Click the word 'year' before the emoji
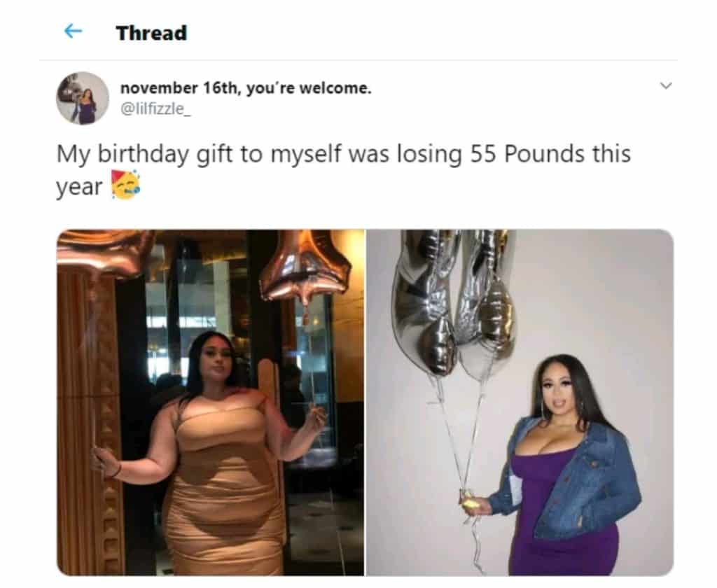 78,187
